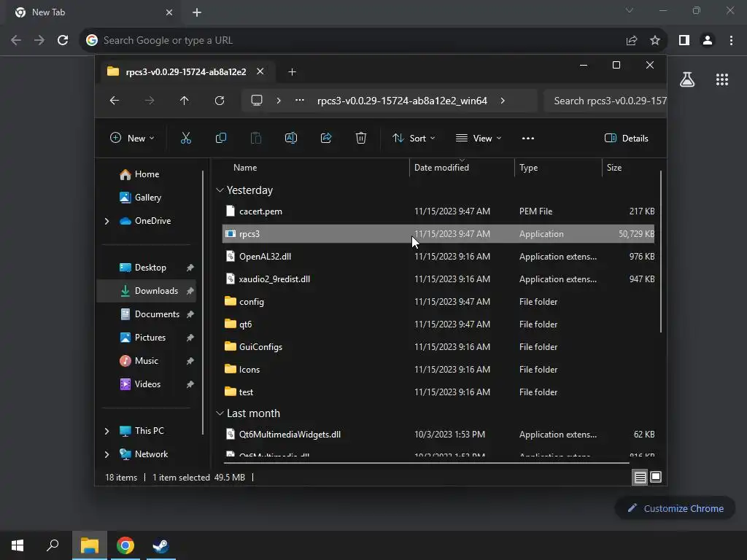Click the Delete trash can icon
Screen dimensions: 747x560
point(361,138)
